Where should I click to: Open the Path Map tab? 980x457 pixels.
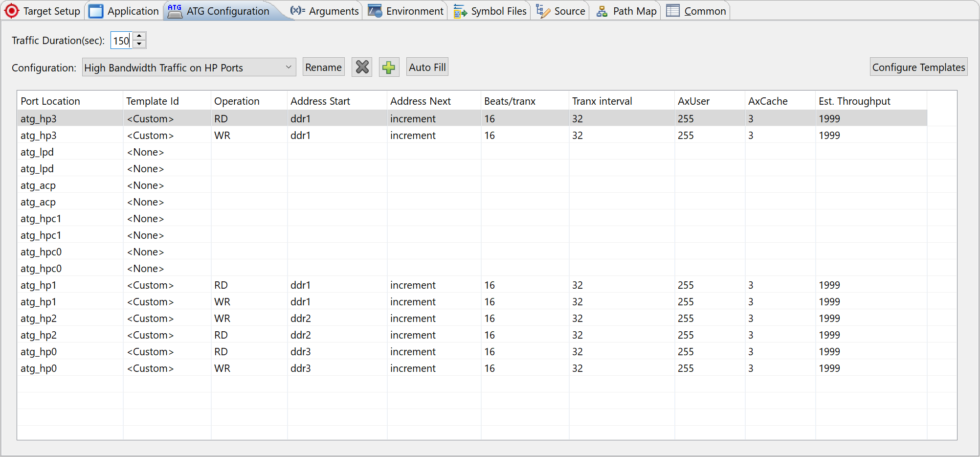[626, 11]
